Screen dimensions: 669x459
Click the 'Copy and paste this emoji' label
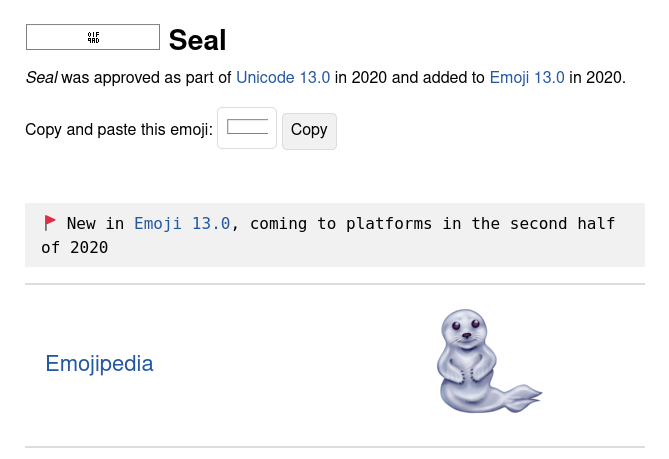(119, 129)
